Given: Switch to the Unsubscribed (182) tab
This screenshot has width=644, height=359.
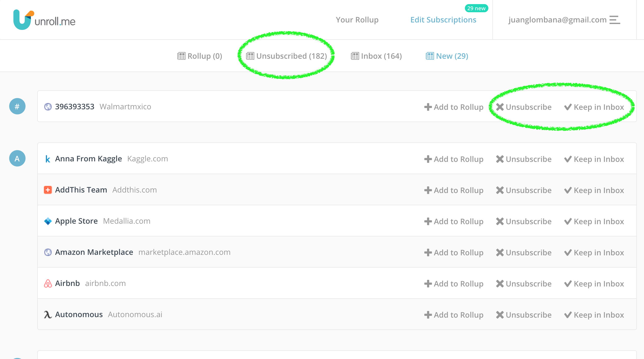Looking at the screenshot, I should click(x=286, y=56).
